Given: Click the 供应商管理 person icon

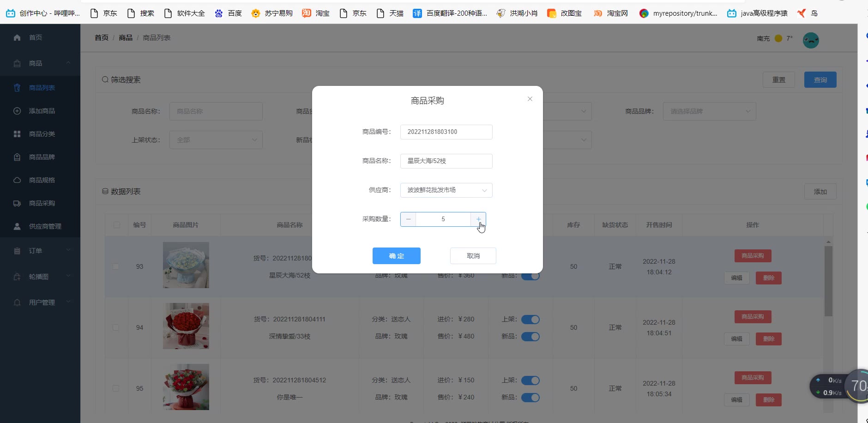Looking at the screenshot, I should click(17, 226).
